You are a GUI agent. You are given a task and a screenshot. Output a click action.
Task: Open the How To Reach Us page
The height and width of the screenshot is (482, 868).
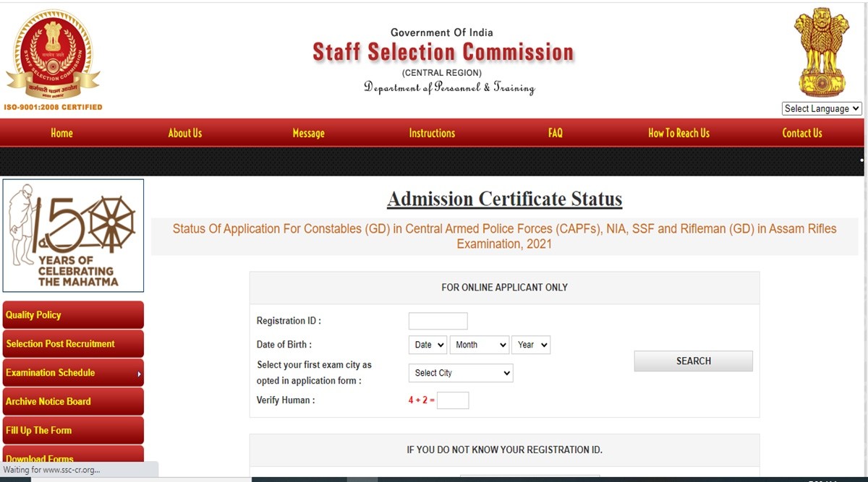tap(678, 133)
